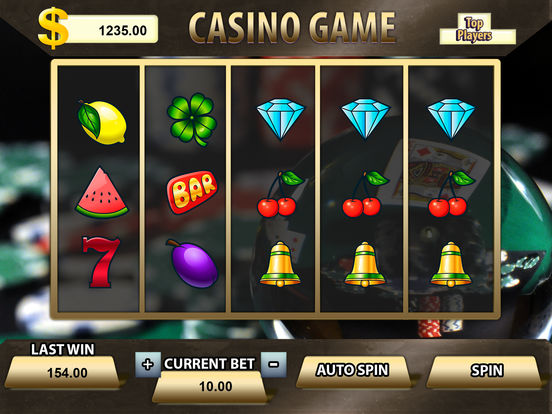552x414 pixels.
Task: Click the cherries on the last reel
Action: [451, 194]
